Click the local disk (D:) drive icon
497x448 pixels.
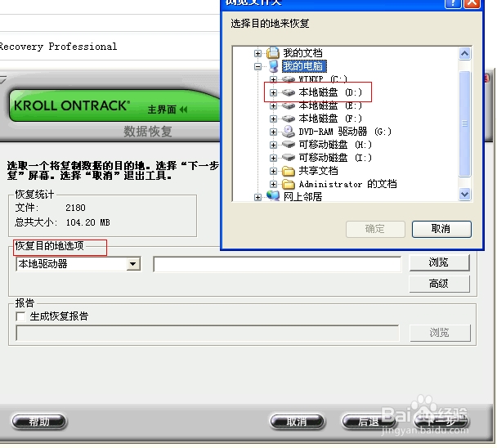coord(289,92)
